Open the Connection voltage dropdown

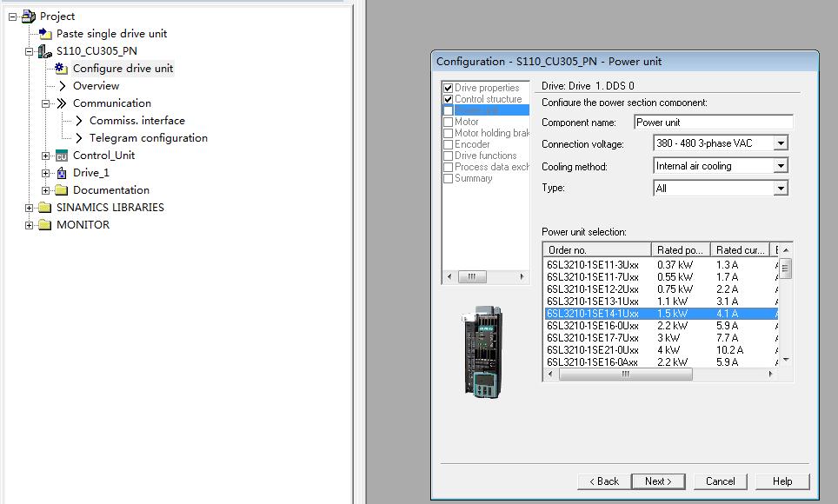tap(781, 143)
